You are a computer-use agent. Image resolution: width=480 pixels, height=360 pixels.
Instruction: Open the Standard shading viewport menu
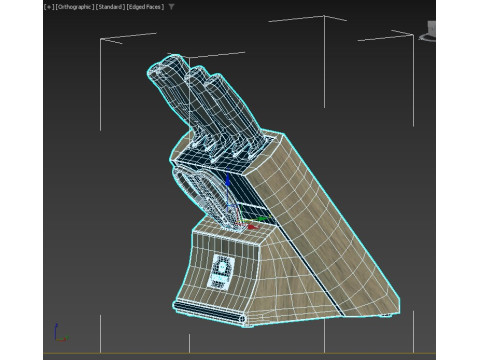click(110, 7)
